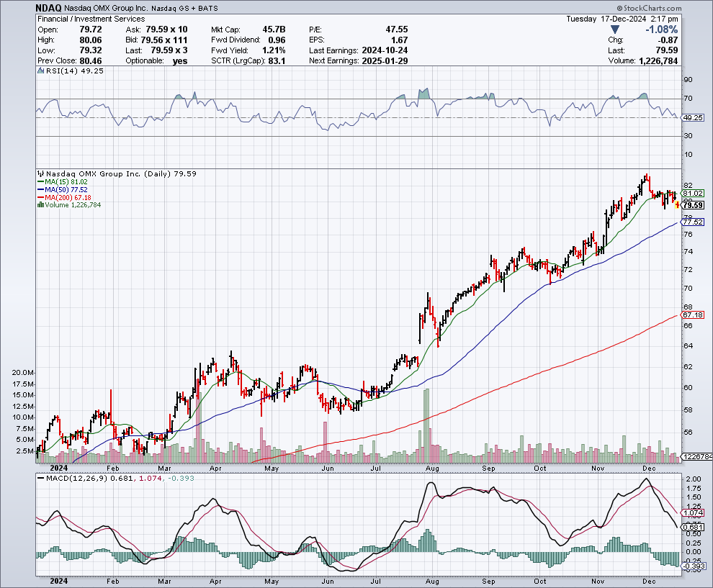This screenshot has height=588, width=713.
Task: Click the P/E value 47.55
Action: pos(397,30)
